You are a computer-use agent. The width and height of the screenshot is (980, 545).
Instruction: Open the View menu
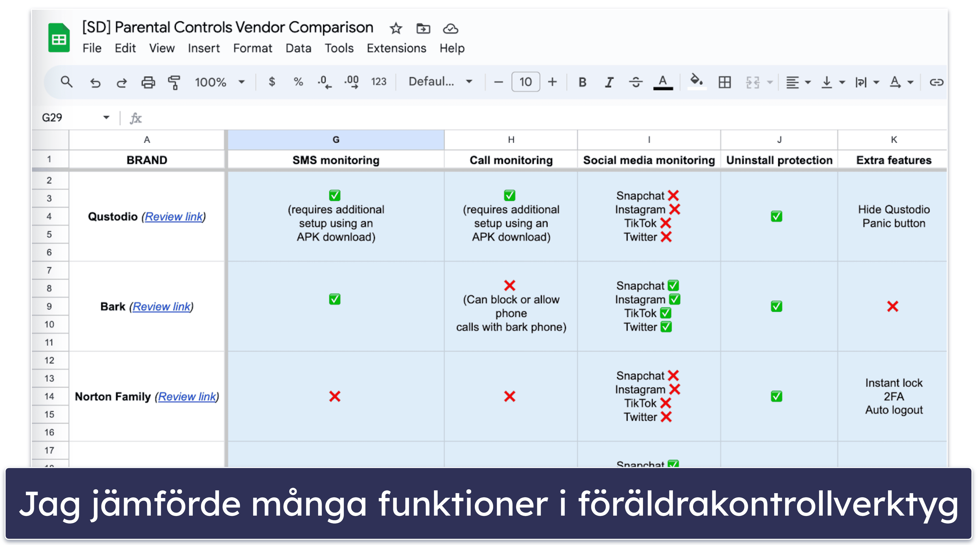coord(162,48)
